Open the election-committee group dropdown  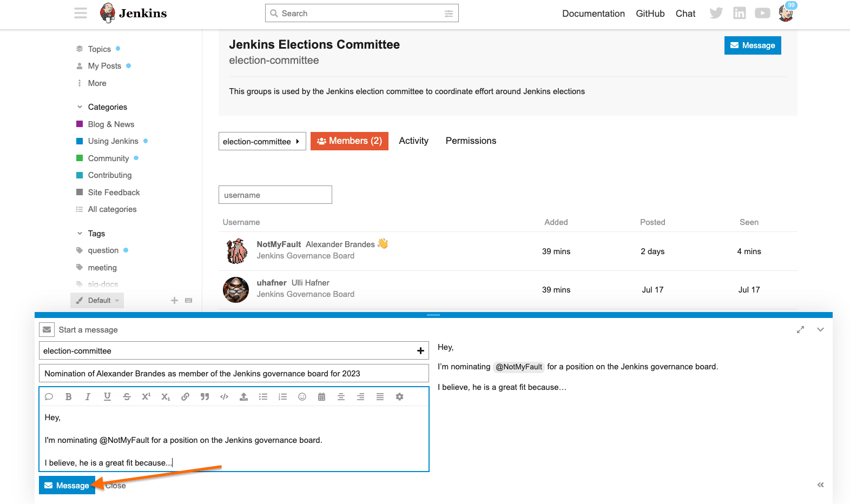(x=262, y=141)
